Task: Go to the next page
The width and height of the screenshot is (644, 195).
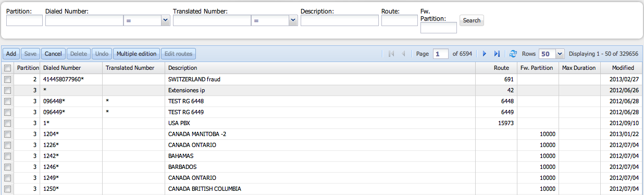Action: pyautogui.click(x=485, y=54)
